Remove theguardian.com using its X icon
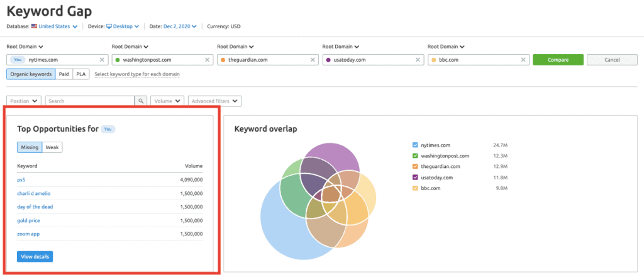644x277 pixels. (313, 60)
